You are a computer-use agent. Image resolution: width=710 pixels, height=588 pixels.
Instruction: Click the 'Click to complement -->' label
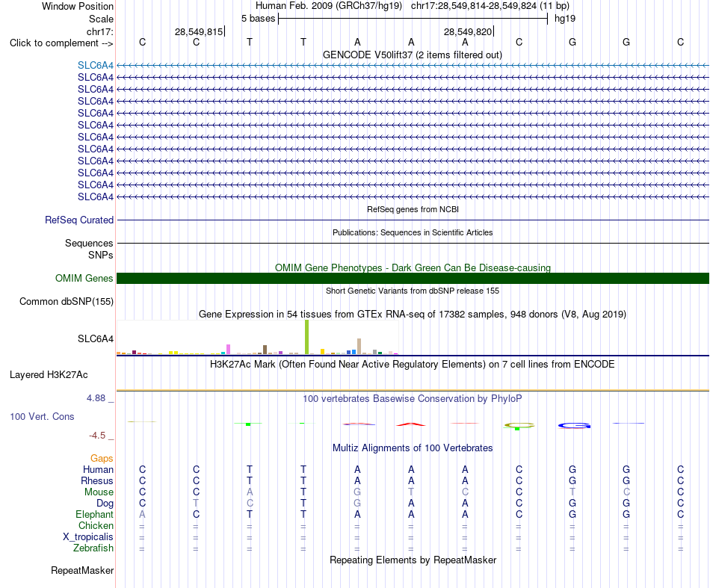coord(61,43)
